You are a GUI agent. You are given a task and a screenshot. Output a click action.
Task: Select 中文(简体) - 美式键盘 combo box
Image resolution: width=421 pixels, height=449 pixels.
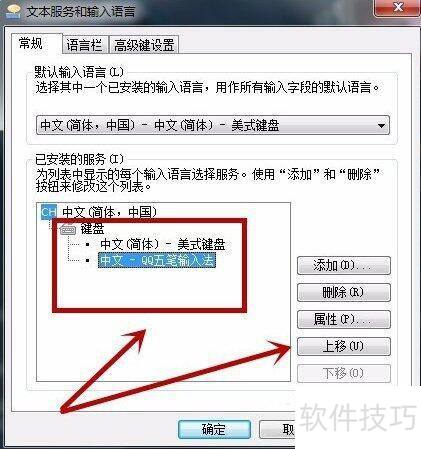pyautogui.click(x=213, y=125)
